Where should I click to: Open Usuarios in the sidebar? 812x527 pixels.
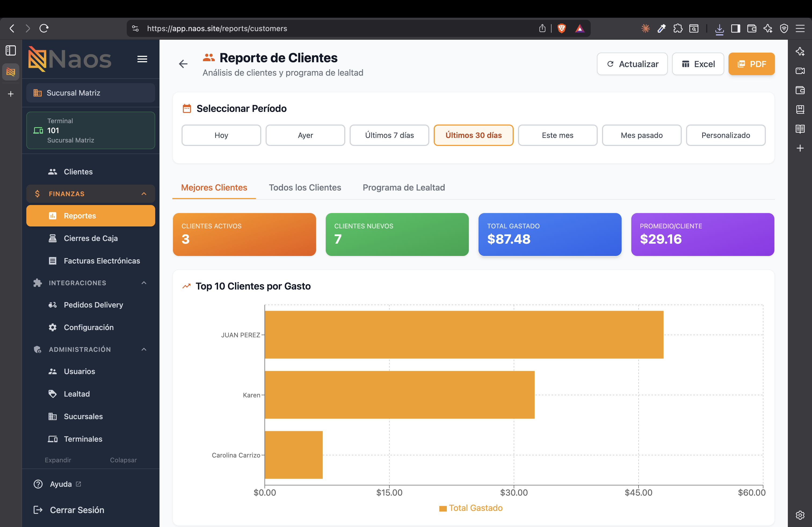tap(91, 371)
